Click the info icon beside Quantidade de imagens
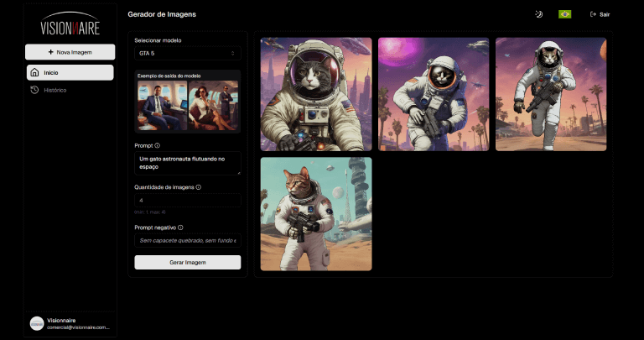This screenshot has width=644, height=340. [x=199, y=187]
